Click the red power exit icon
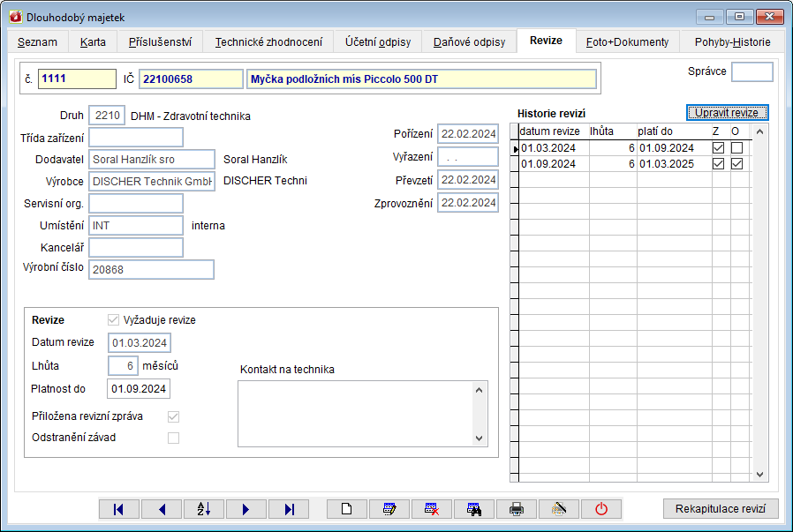The height and width of the screenshot is (532, 793). 601,509
